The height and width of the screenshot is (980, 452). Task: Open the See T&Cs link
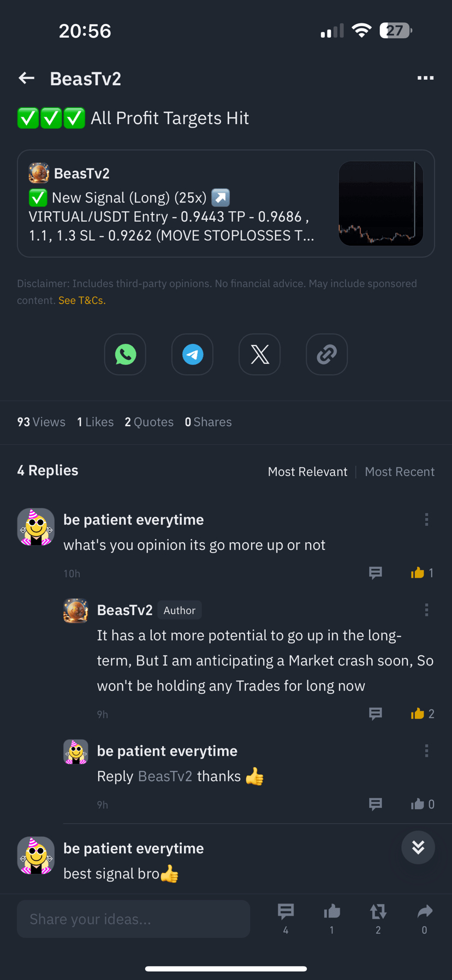pos(82,300)
